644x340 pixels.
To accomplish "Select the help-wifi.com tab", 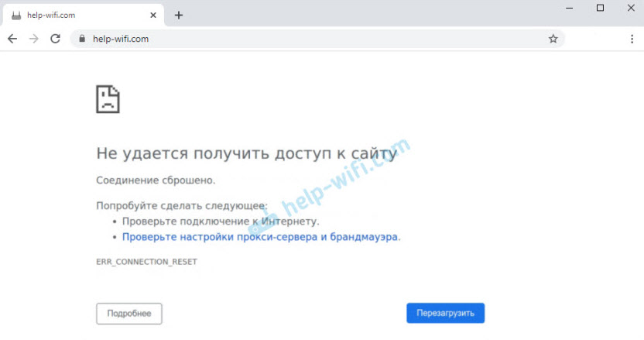I will (x=84, y=15).
